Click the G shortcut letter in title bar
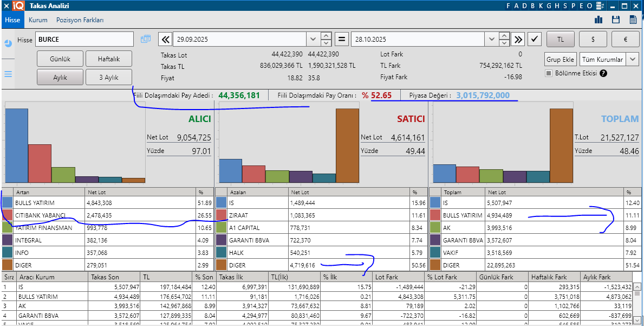 click(549, 6)
